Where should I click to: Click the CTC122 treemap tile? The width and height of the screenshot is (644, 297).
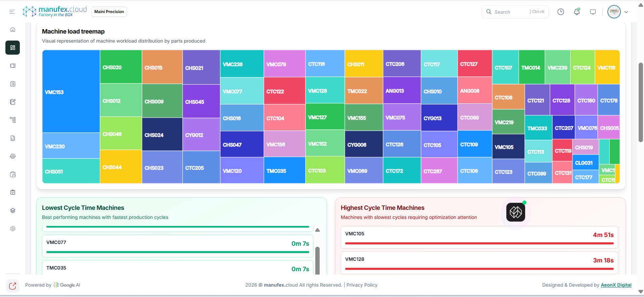click(x=284, y=91)
